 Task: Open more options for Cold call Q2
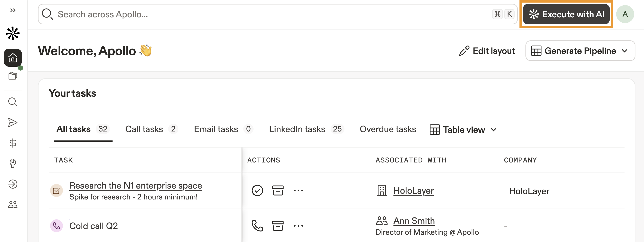pyautogui.click(x=298, y=226)
